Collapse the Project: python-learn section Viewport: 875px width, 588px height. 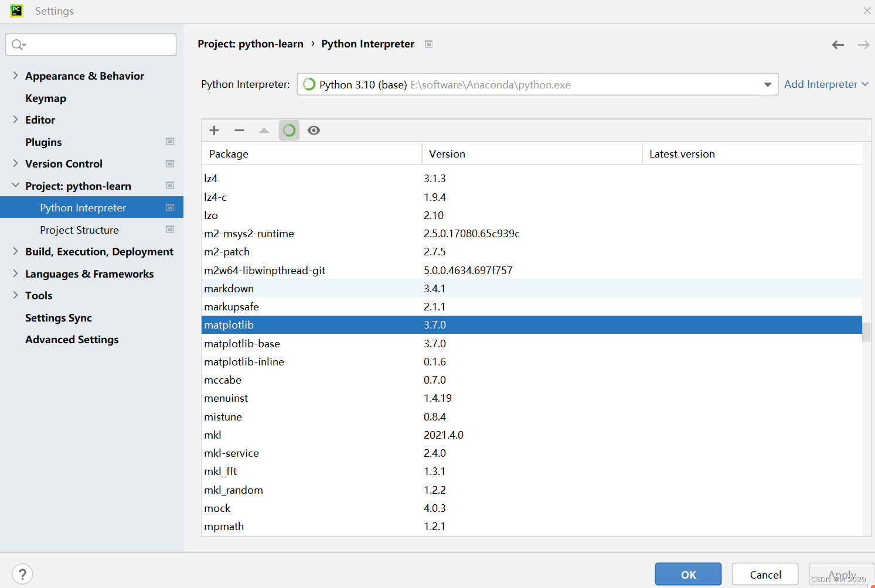coord(15,185)
